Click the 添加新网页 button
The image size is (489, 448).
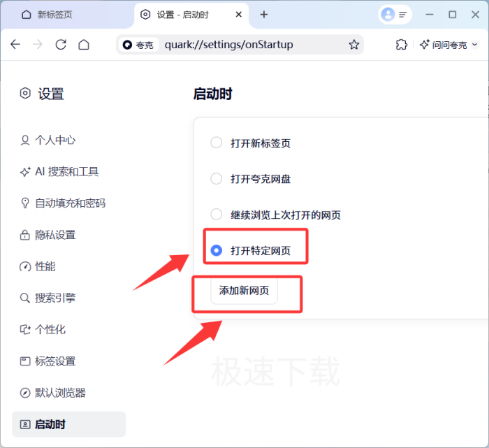point(244,291)
